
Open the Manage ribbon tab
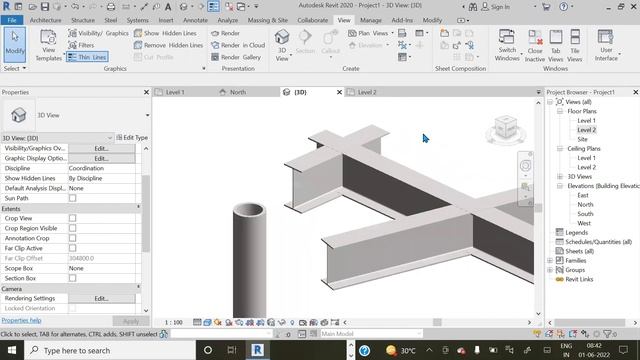pos(371,20)
